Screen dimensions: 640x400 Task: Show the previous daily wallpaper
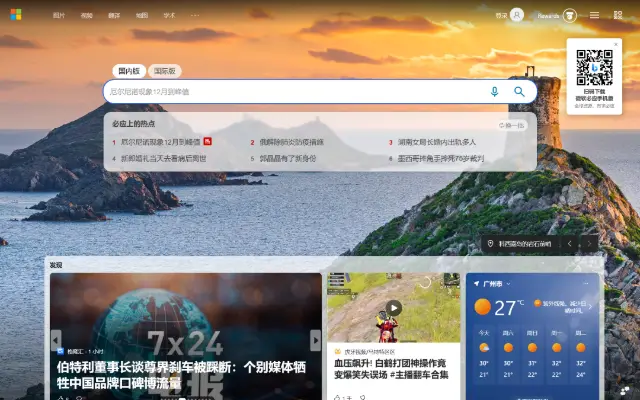570,244
